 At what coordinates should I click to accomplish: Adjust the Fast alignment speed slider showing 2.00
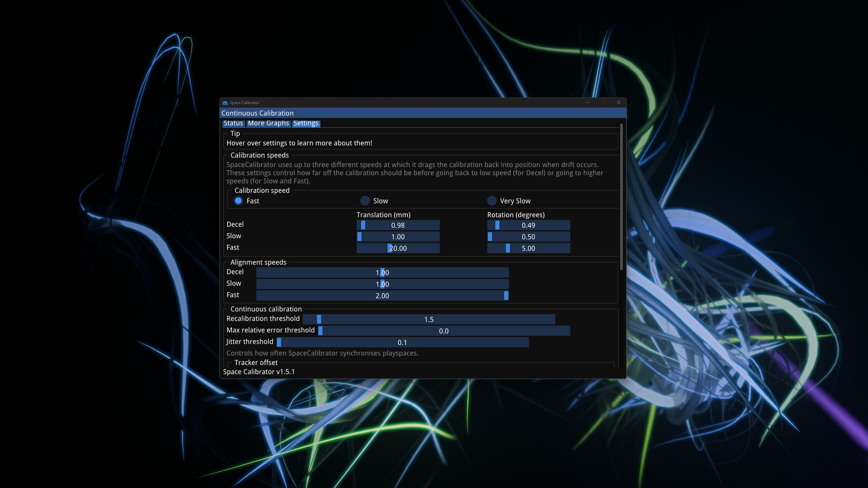pos(382,296)
